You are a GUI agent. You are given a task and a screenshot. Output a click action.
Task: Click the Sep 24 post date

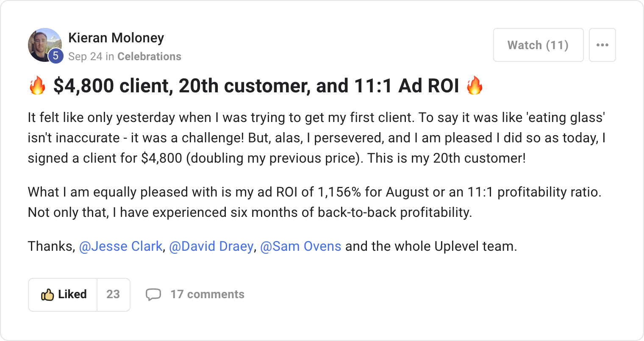[x=85, y=56]
